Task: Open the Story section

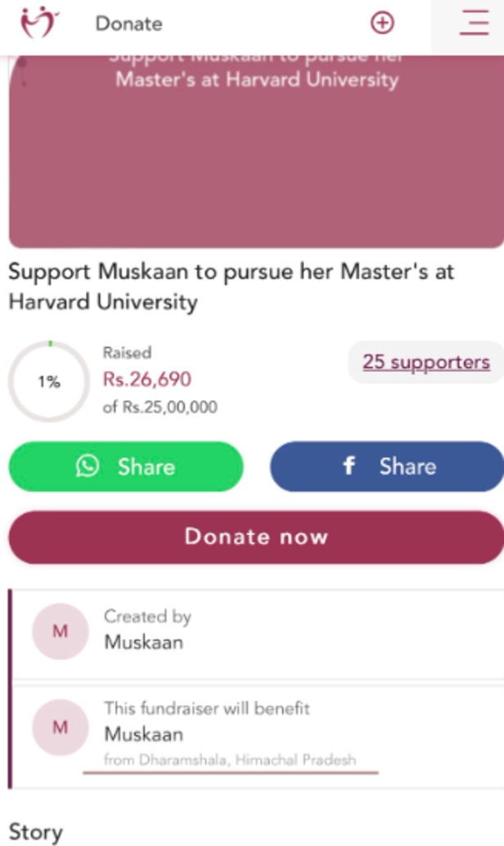Action: [x=36, y=831]
